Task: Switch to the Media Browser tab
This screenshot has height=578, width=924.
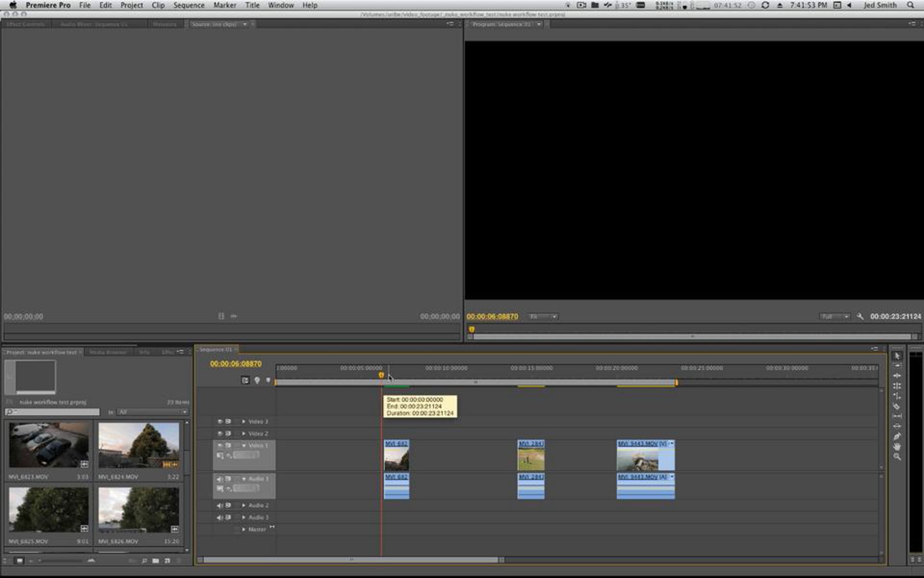Action: point(108,352)
